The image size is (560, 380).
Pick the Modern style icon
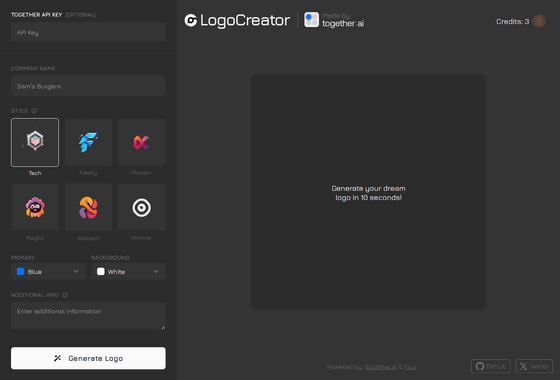tap(141, 142)
